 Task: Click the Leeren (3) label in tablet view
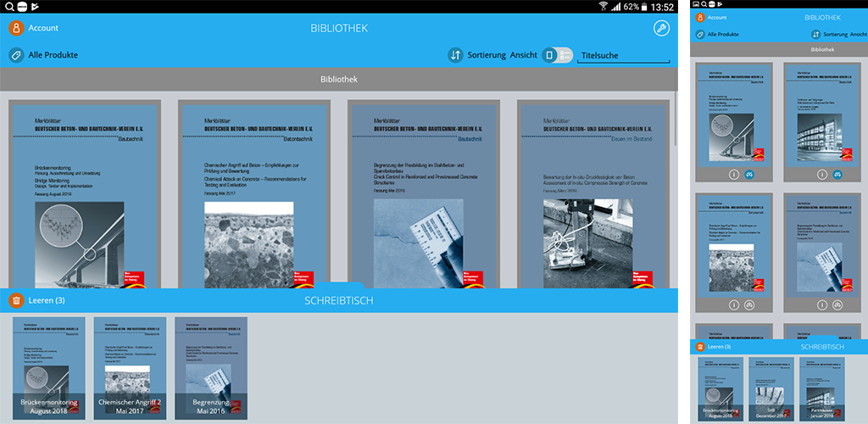[x=47, y=300]
